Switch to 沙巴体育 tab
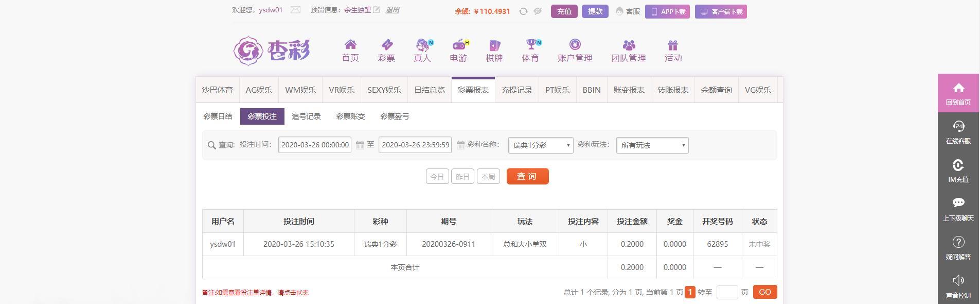The image size is (980, 304). point(217,90)
